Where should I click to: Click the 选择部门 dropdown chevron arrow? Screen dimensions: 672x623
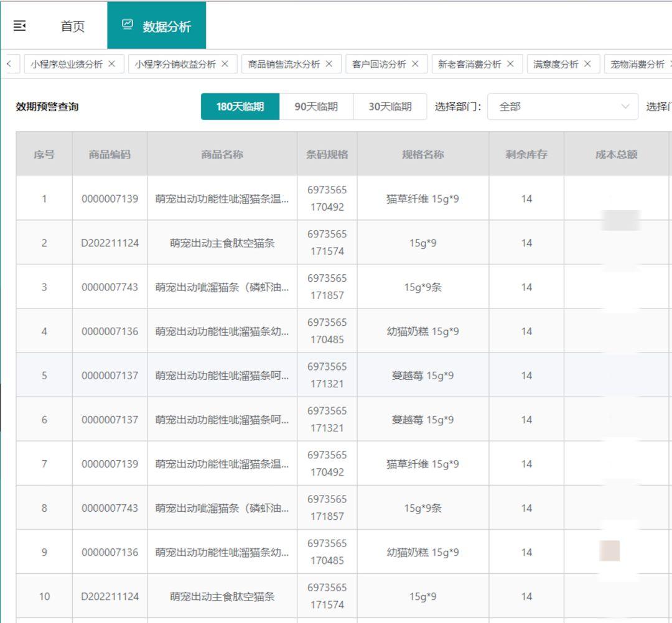coord(625,106)
